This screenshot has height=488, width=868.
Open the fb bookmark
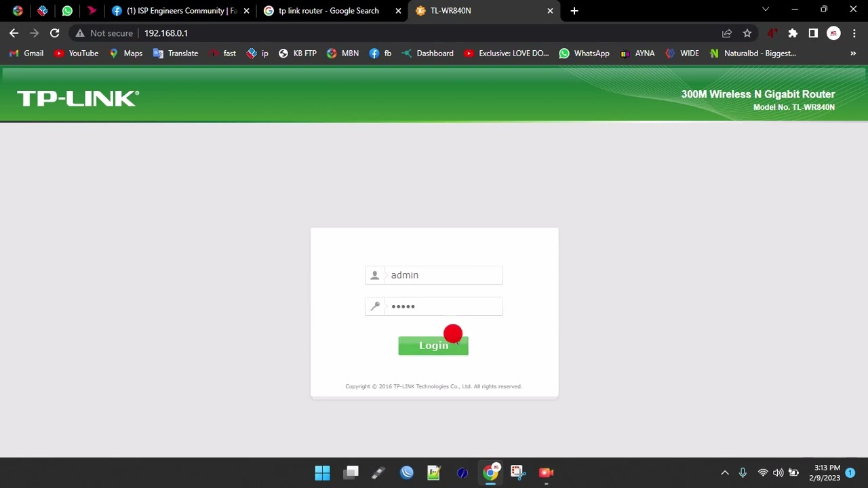tap(380, 54)
